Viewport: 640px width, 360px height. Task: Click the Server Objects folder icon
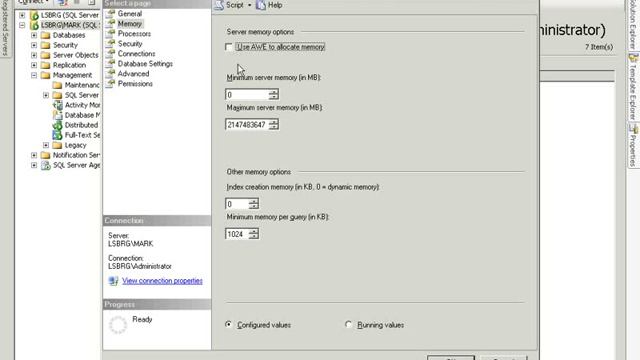point(46,55)
